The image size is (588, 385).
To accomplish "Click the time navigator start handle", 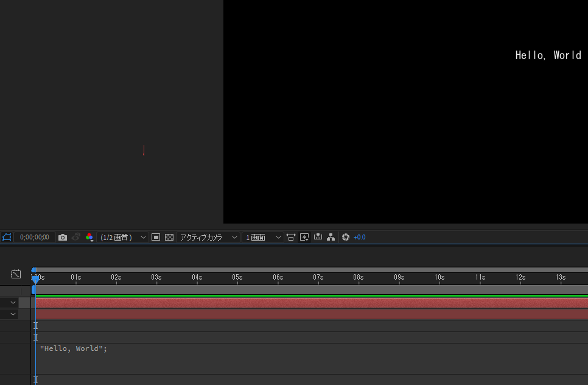I will coord(33,270).
